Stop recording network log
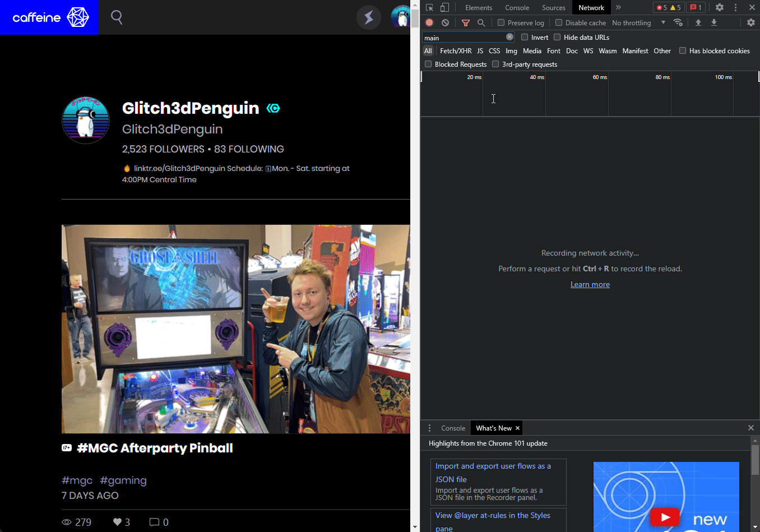760x532 pixels. [429, 22]
